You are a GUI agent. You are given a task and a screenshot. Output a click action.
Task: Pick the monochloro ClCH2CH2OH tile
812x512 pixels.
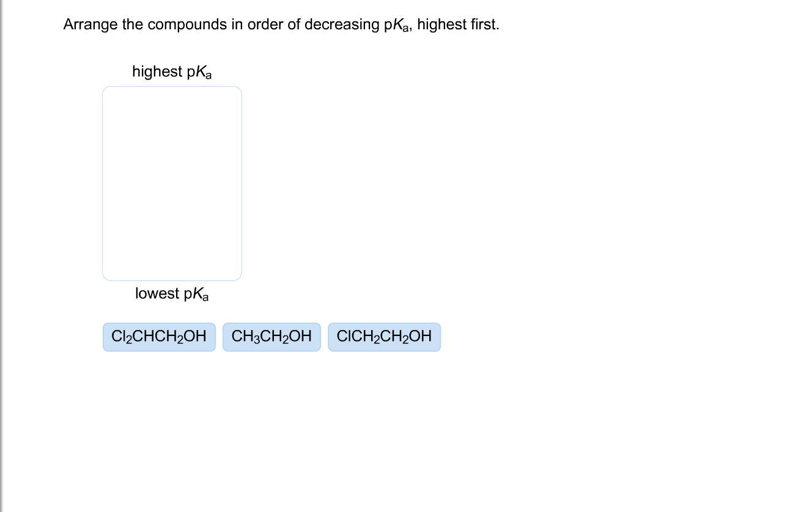(x=384, y=337)
